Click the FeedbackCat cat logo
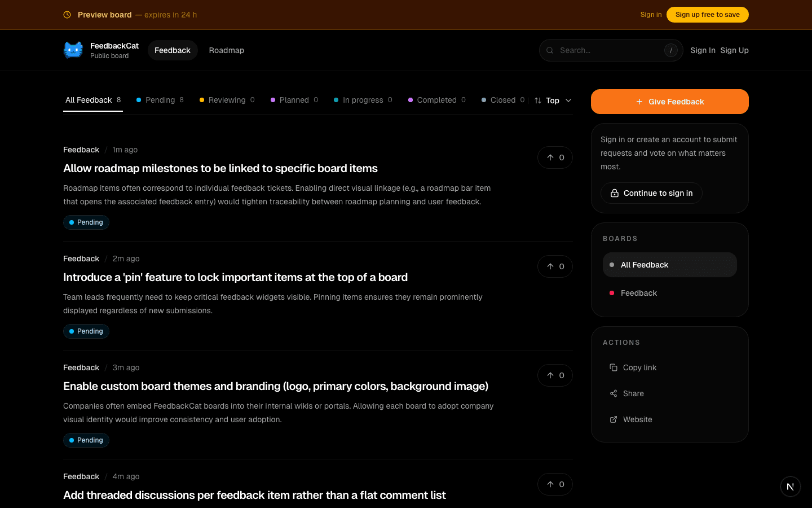The height and width of the screenshot is (508, 812). tap(73, 50)
